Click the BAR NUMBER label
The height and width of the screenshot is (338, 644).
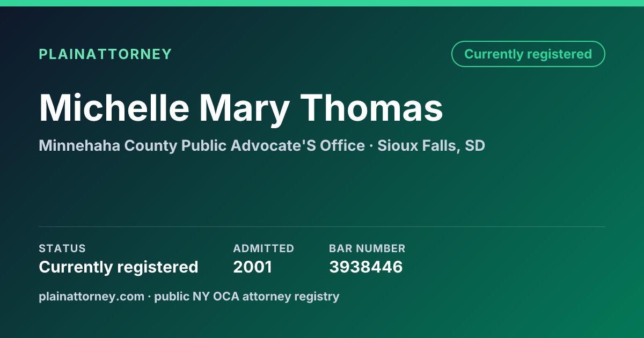367,248
